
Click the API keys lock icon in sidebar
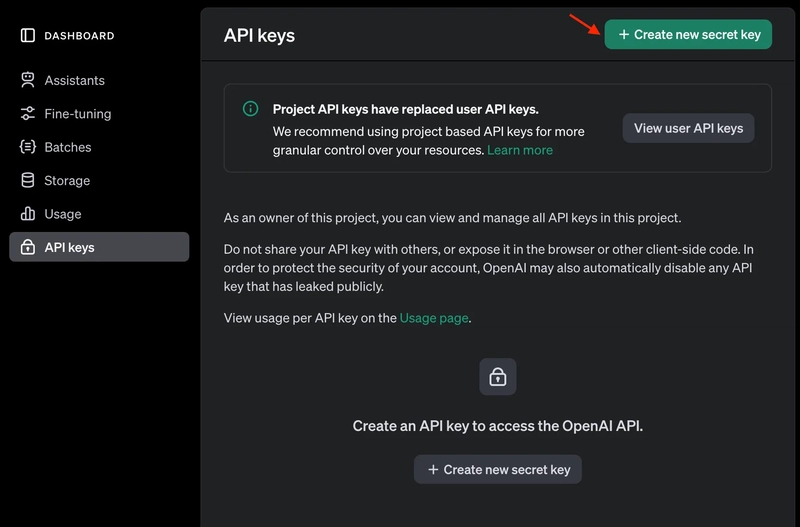point(28,247)
